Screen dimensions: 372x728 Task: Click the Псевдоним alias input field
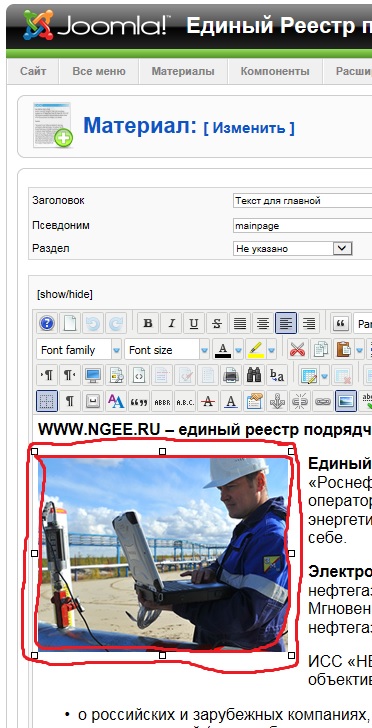[x=303, y=226]
